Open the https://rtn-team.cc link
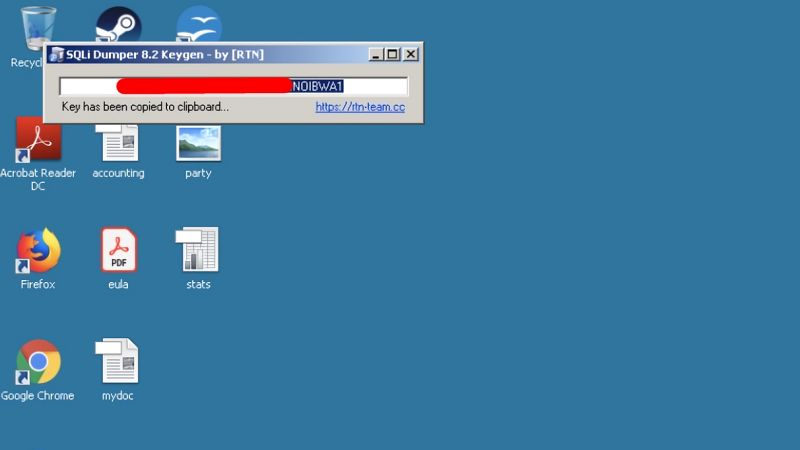800x450 pixels. pos(360,107)
